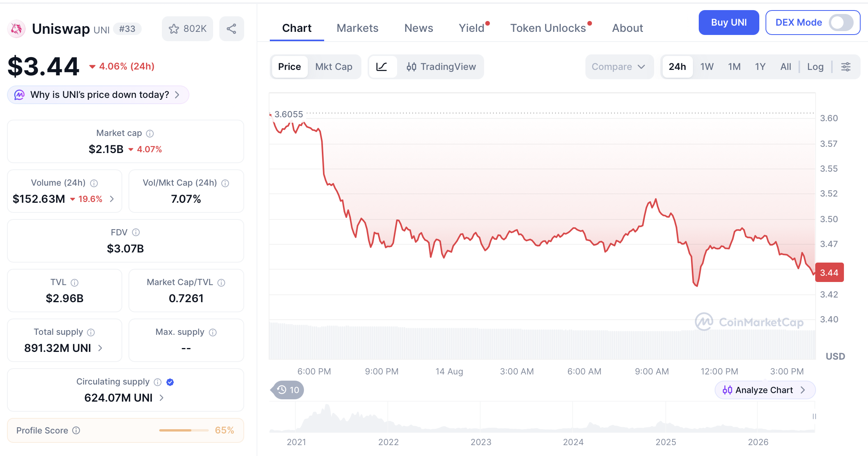Open the Token Unlocks tab

(548, 28)
